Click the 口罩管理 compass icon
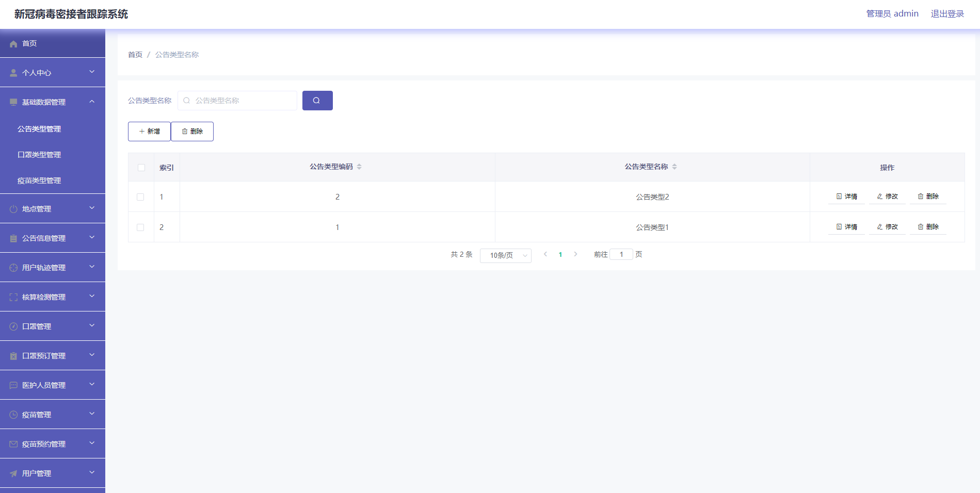 click(x=13, y=326)
